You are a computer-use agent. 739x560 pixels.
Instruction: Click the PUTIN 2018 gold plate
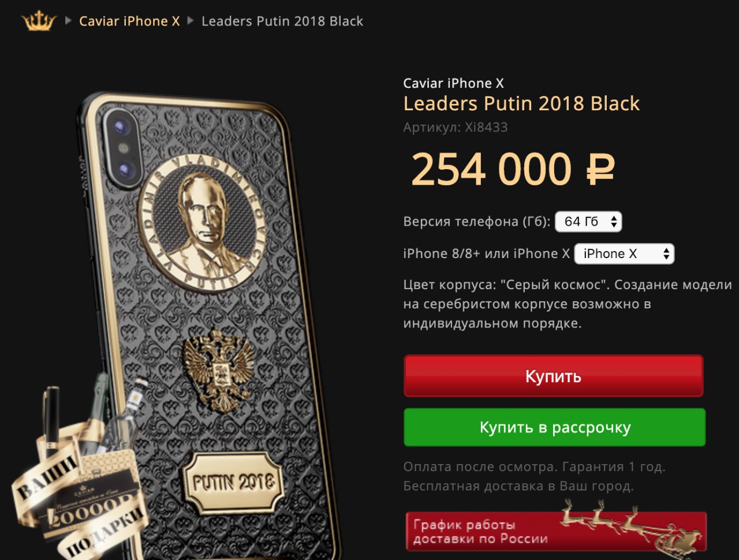pos(232,483)
